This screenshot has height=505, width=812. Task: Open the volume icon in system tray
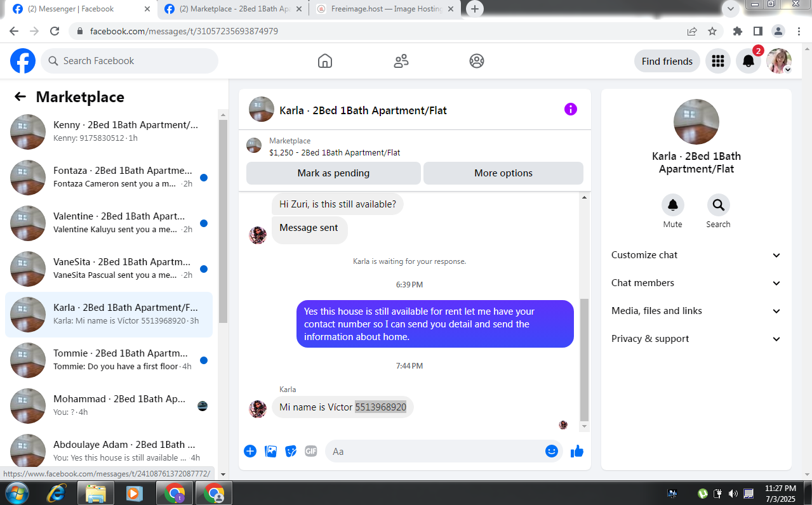733,493
